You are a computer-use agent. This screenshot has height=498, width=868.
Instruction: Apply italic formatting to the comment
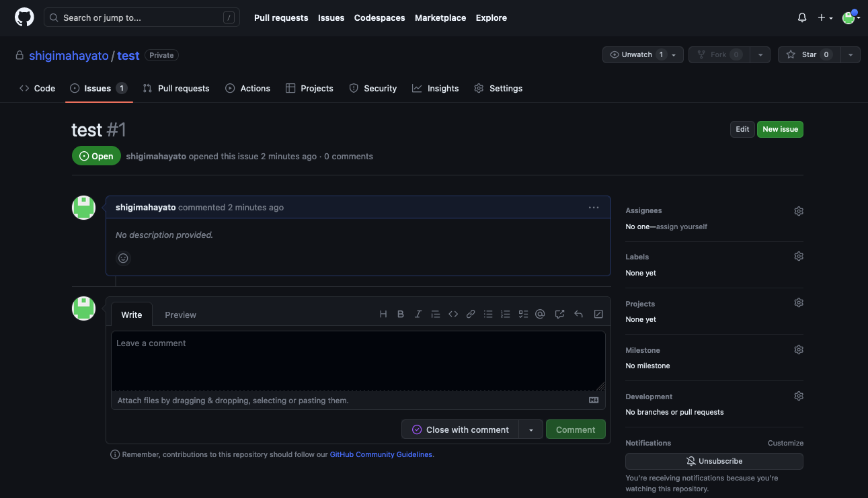pos(418,314)
